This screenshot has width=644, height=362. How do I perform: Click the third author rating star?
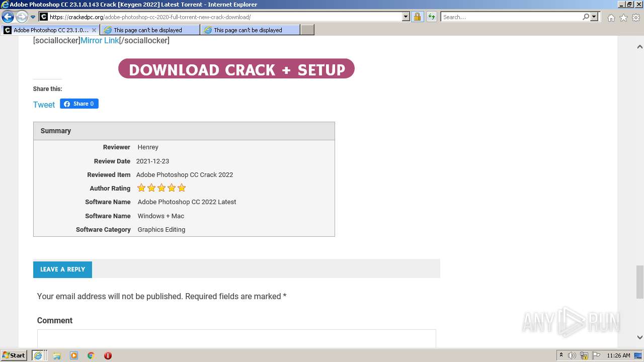pyautogui.click(x=162, y=188)
